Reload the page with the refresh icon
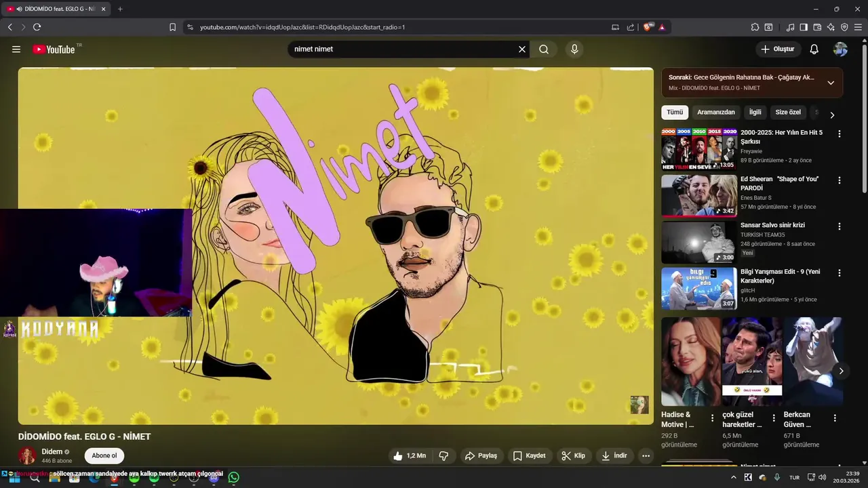This screenshot has height=488, width=868. (x=37, y=27)
